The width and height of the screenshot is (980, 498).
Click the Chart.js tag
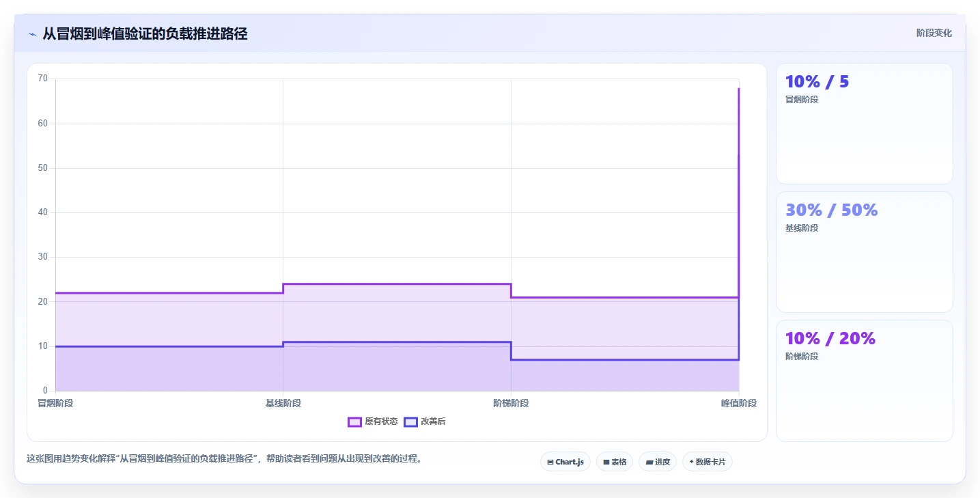coord(565,462)
